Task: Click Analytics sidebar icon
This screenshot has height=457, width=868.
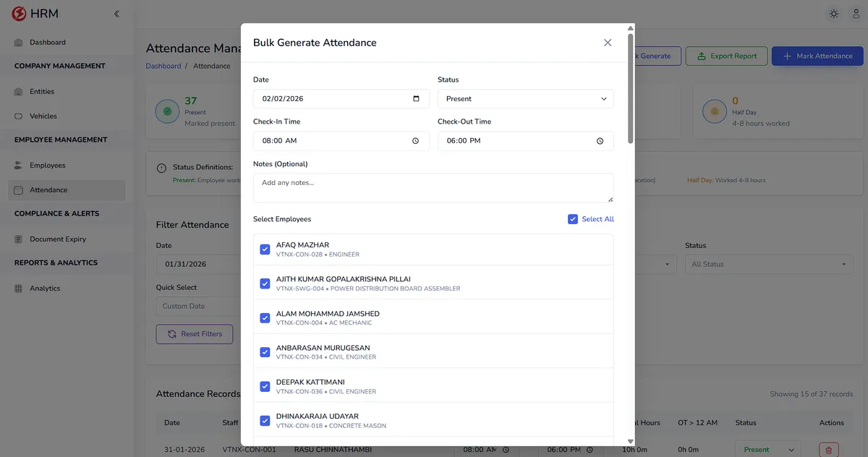Action: [19, 289]
